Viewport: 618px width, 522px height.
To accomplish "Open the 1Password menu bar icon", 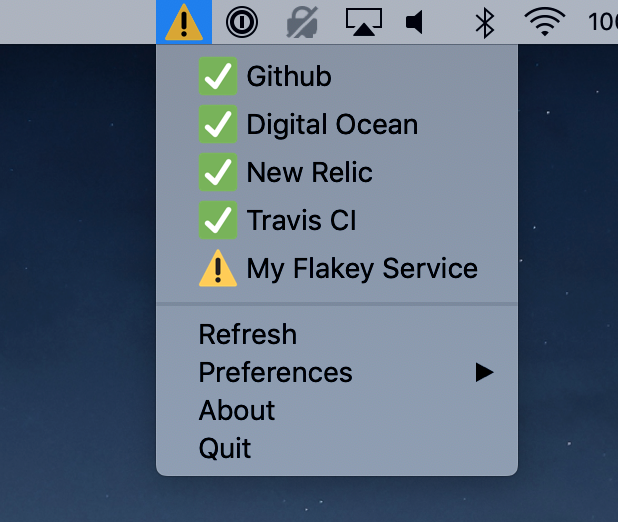I will [242, 22].
